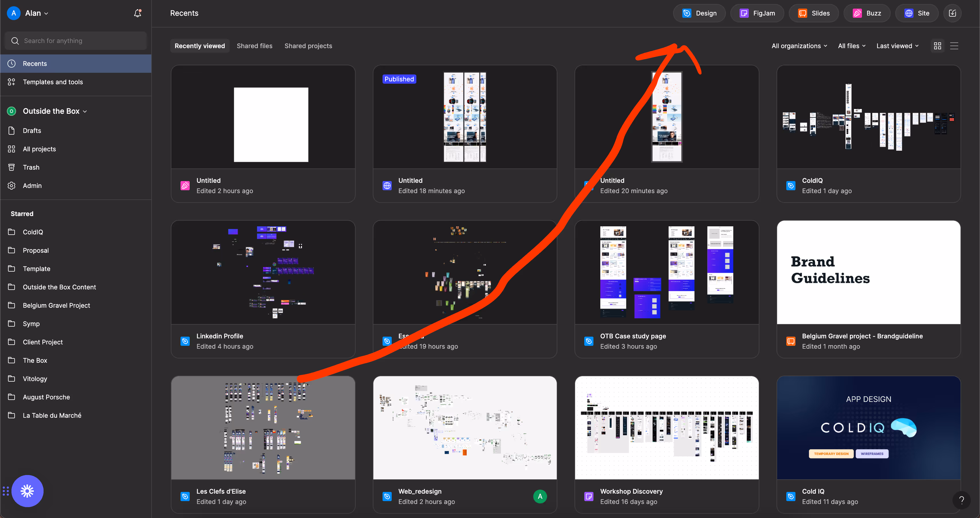Create a new Slides file
The height and width of the screenshot is (518, 980).
pyautogui.click(x=814, y=13)
